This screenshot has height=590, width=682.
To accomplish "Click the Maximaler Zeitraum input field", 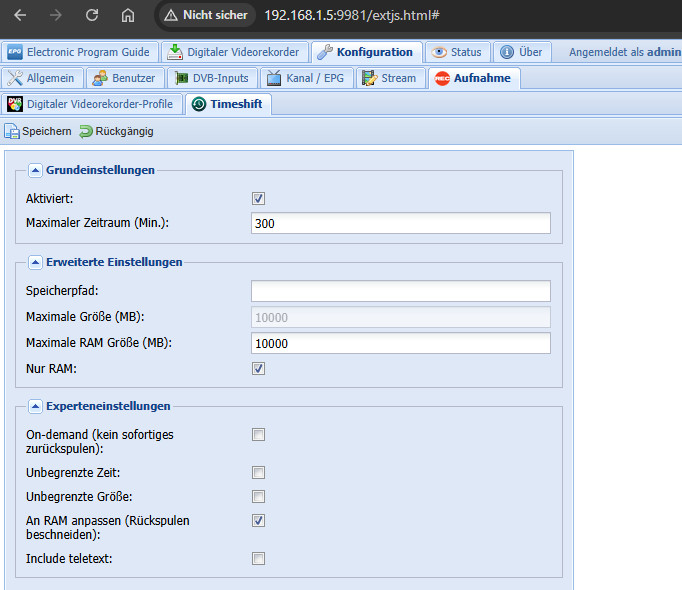I will (x=400, y=223).
